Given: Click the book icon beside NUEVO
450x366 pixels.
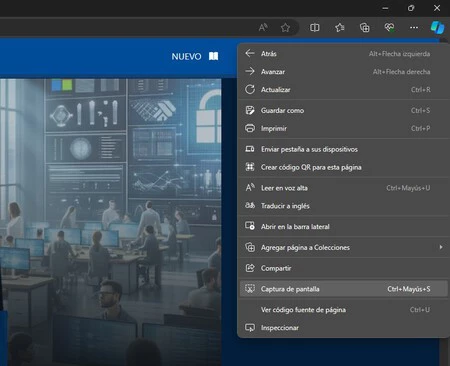Looking at the screenshot, I should pos(213,56).
